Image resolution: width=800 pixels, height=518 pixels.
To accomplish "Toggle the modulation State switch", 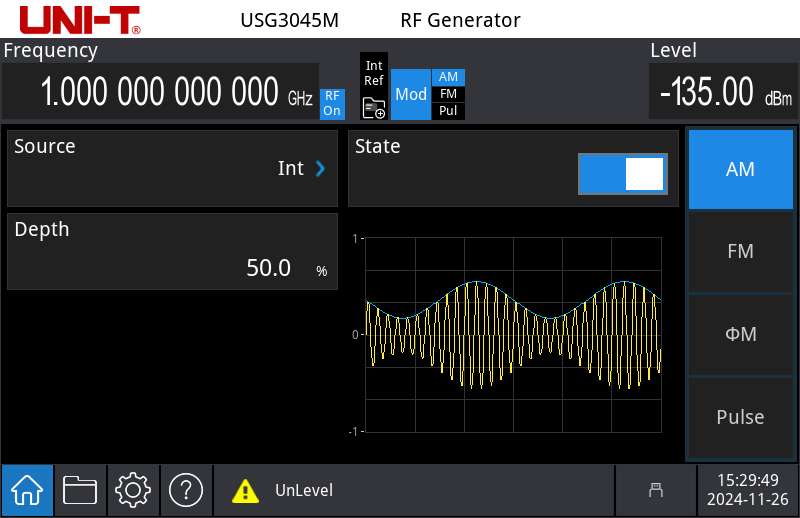I will [621, 174].
